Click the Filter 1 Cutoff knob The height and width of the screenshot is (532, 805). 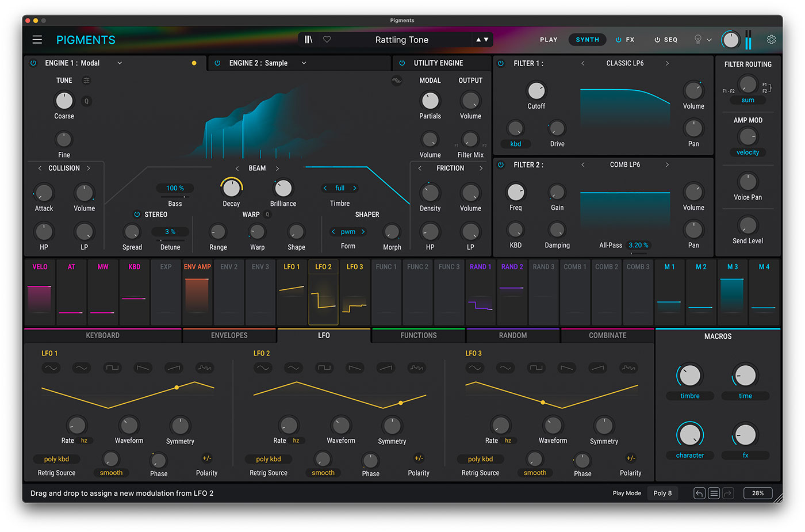point(536,90)
